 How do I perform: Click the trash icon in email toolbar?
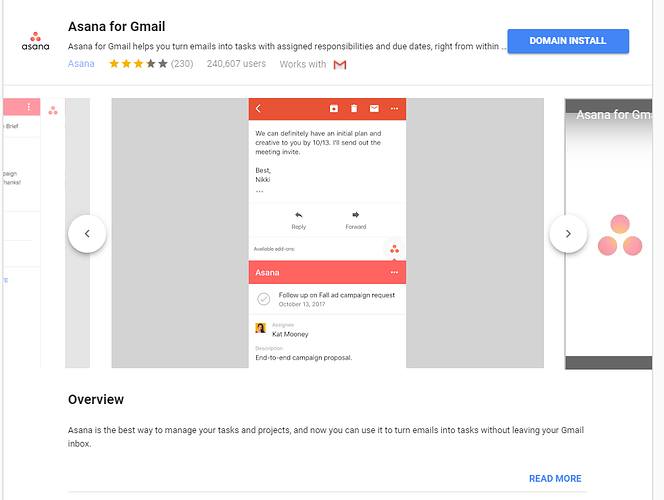[354, 109]
